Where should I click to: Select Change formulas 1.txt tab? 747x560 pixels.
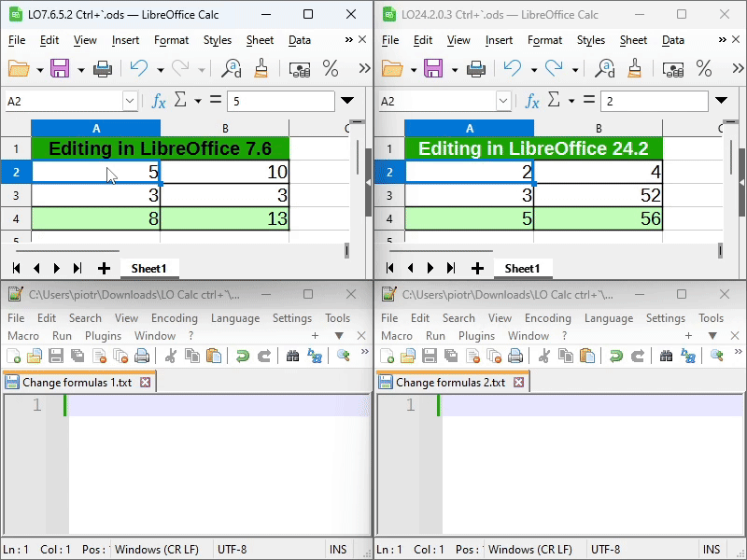(77, 383)
